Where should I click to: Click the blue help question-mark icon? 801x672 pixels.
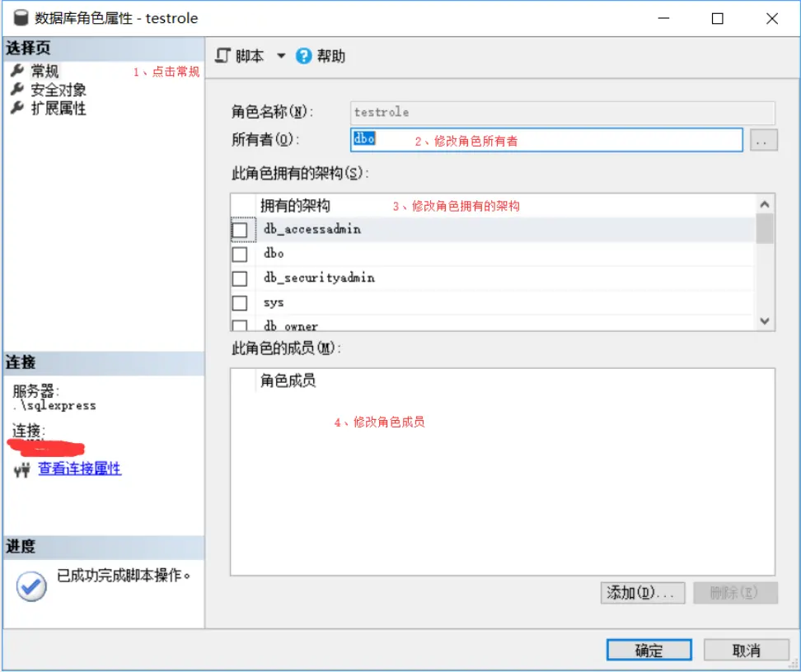(x=303, y=56)
